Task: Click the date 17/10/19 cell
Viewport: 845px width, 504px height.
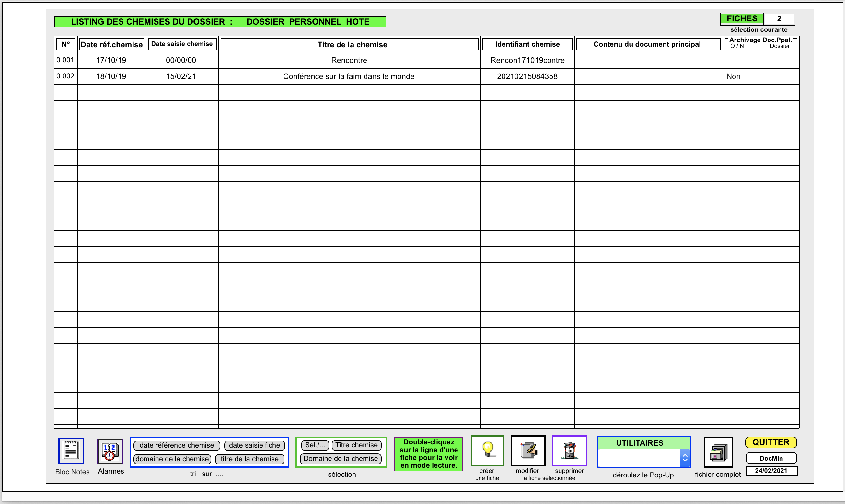Action: point(111,60)
